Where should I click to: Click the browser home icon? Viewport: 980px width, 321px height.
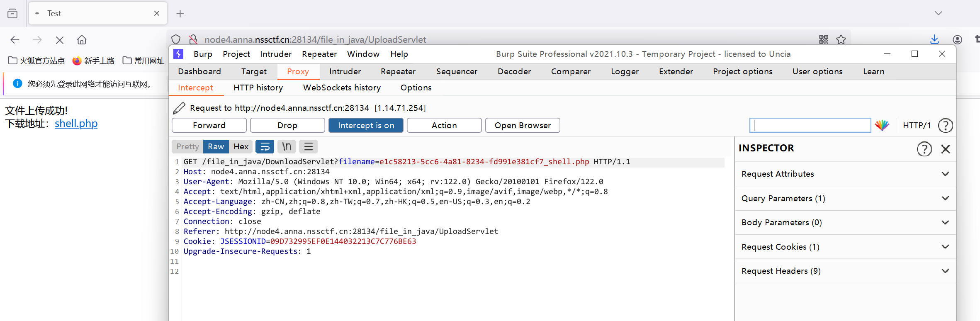(82, 40)
